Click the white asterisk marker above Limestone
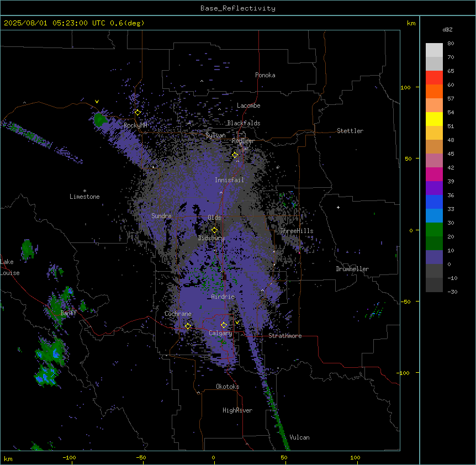 click(84, 191)
